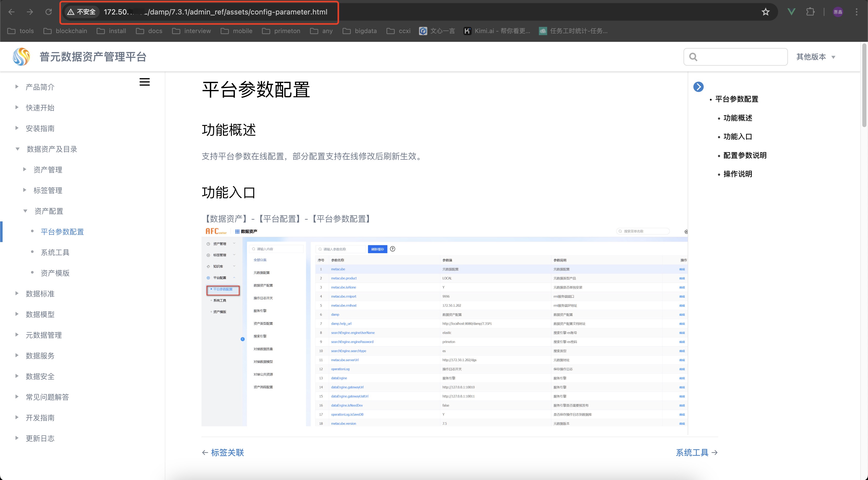Open the 其他版本 version dropdown

pyautogui.click(x=816, y=57)
